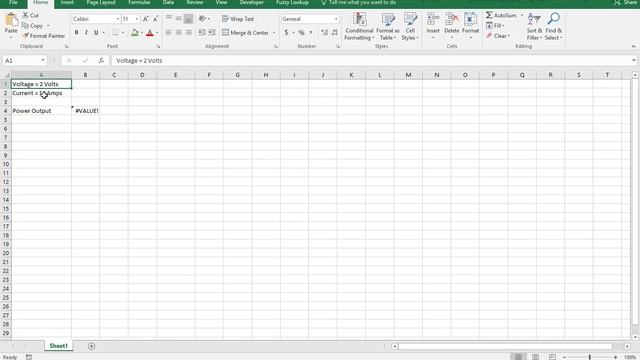Open Find & Select options
Screen dimensions: 640x360
(553, 26)
